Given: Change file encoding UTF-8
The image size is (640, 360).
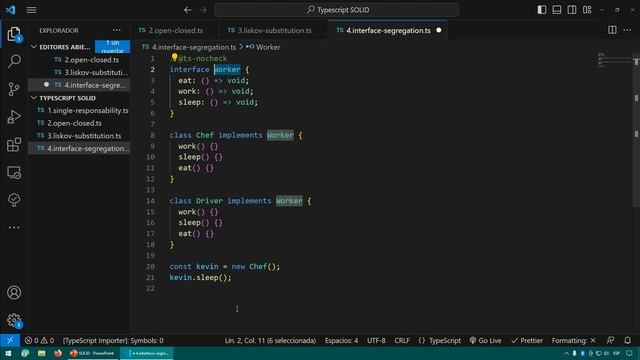Looking at the screenshot, I should click(x=376, y=340).
